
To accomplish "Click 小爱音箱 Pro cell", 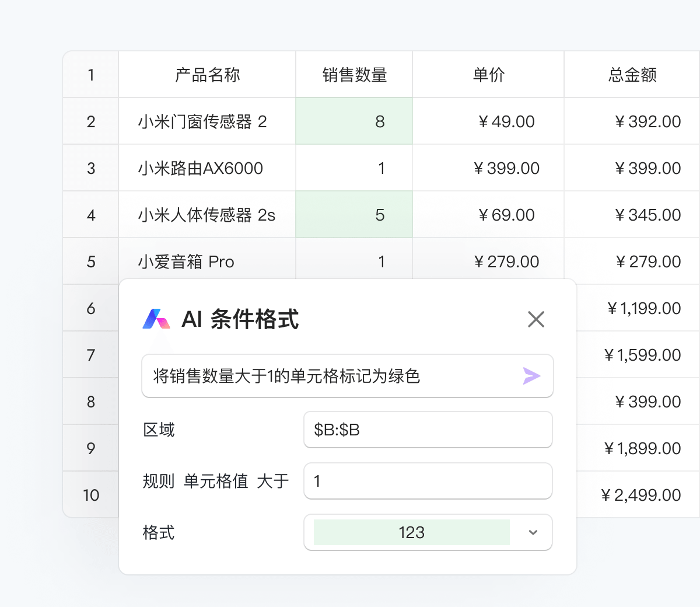I will (x=207, y=261).
